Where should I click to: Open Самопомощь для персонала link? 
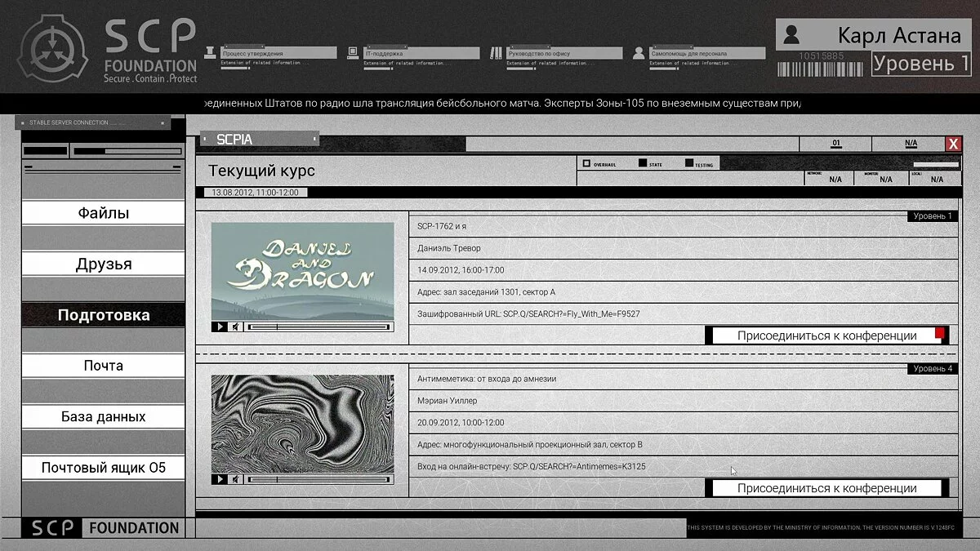click(x=707, y=53)
